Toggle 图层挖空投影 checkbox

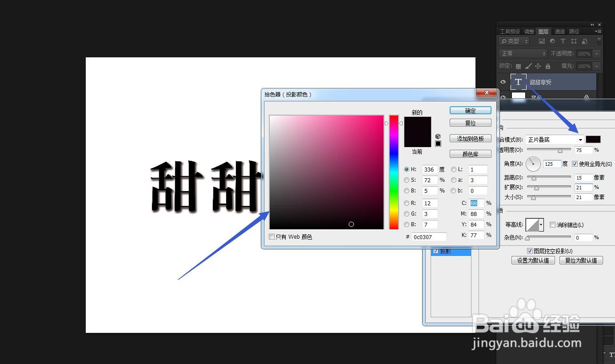coord(530,251)
